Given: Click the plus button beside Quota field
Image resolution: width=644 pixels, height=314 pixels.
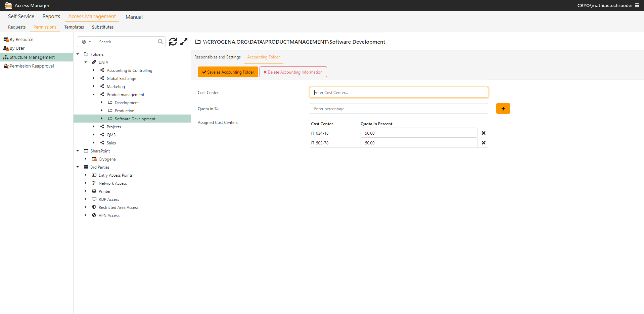Looking at the screenshot, I should pos(503,108).
